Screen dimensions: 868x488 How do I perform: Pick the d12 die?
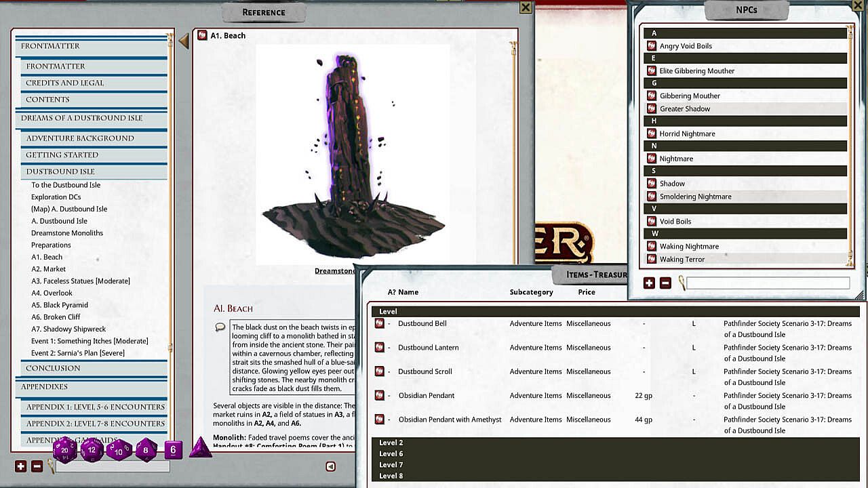(92, 450)
